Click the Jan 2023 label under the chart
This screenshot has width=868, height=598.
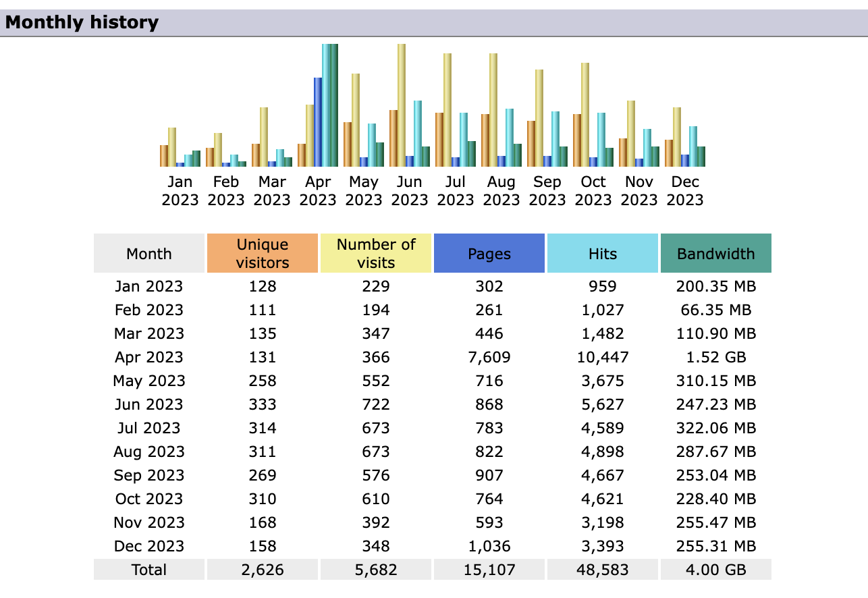coord(180,191)
